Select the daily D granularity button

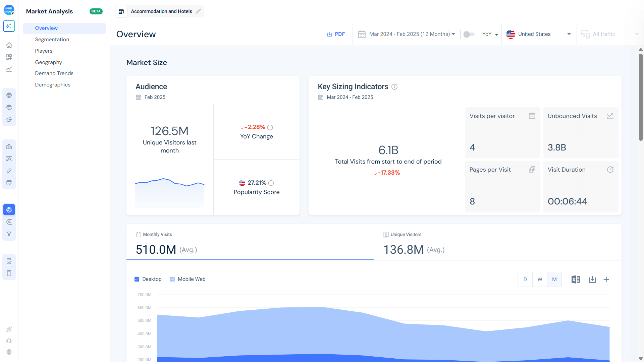point(525,279)
